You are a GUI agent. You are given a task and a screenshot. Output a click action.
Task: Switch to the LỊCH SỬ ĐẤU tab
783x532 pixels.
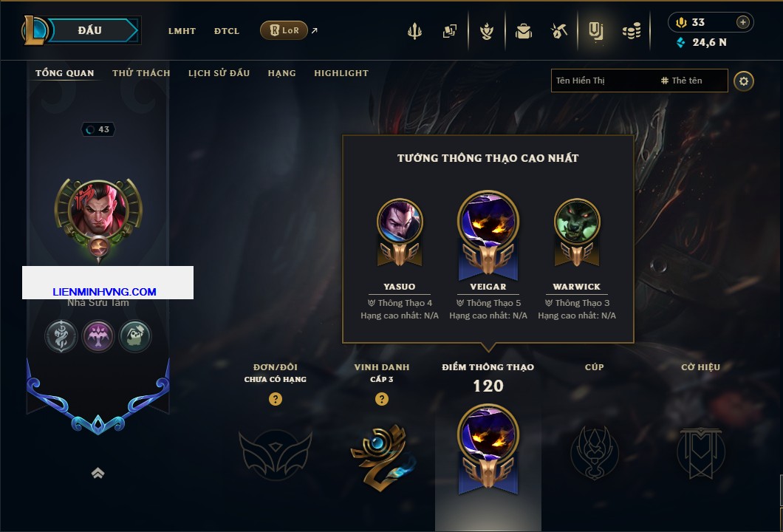219,73
